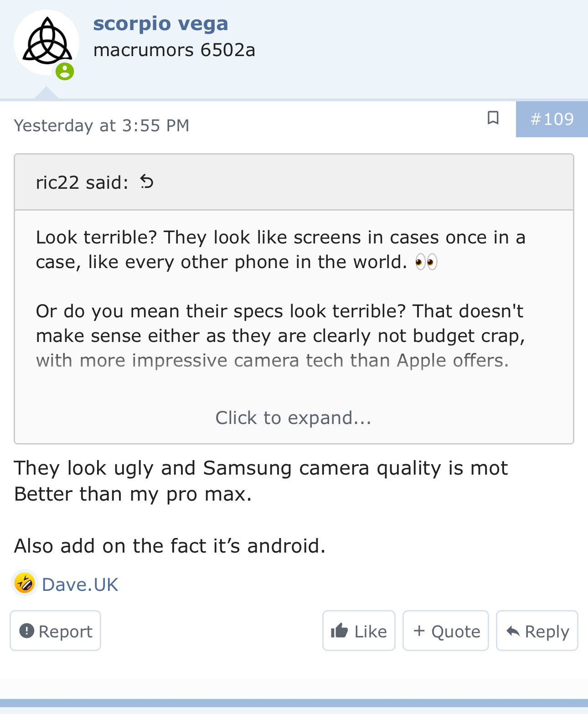This screenshot has height=714, width=588.
Task: Open the scorpio vega username profile link
Action: click(x=160, y=23)
